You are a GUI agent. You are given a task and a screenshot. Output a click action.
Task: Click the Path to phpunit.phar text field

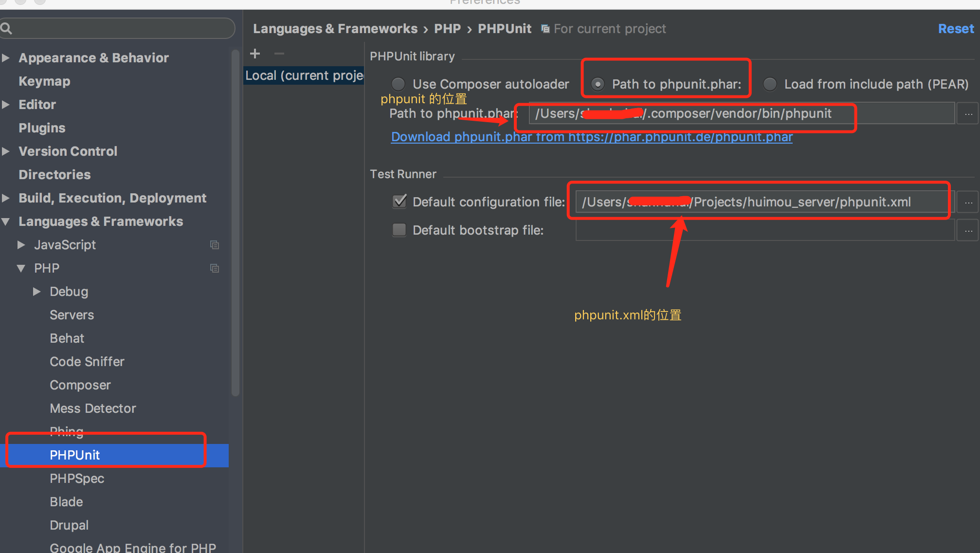point(742,113)
